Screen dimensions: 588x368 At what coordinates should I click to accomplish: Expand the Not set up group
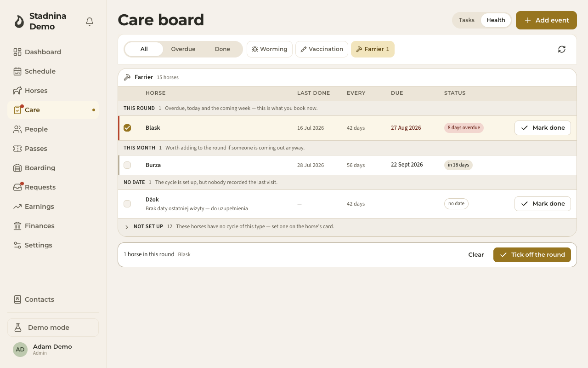tap(127, 227)
